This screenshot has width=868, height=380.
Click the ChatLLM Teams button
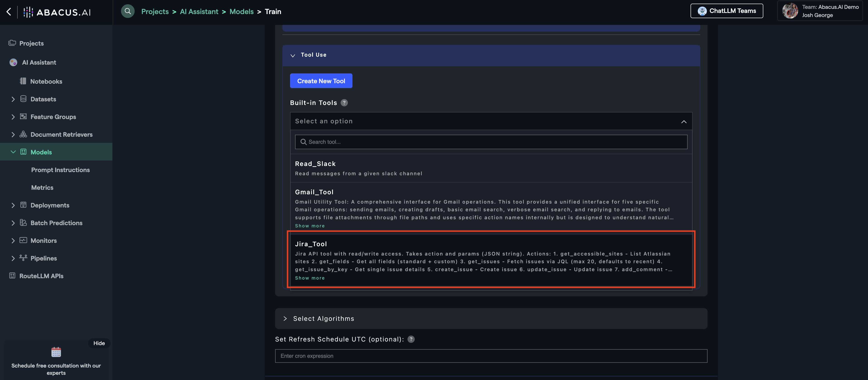727,11
